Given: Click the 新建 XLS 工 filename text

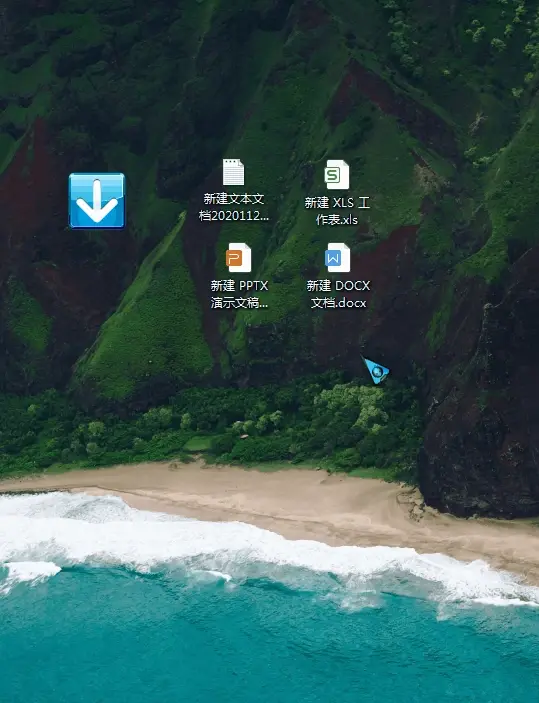Looking at the screenshot, I should click(x=337, y=203).
